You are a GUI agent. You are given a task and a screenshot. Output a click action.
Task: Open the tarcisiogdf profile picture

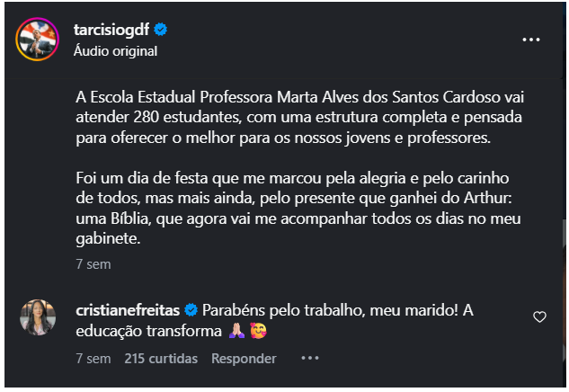coord(39,40)
